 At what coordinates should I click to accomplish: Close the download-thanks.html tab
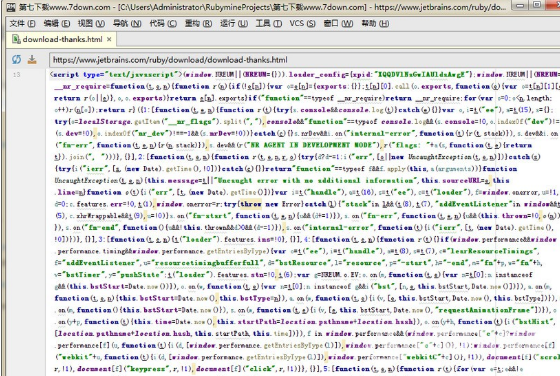pyautogui.click(x=109, y=39)
